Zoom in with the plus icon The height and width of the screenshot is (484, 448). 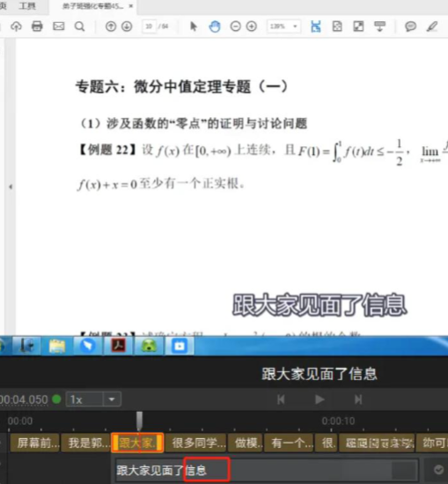[x=252, y=26]
